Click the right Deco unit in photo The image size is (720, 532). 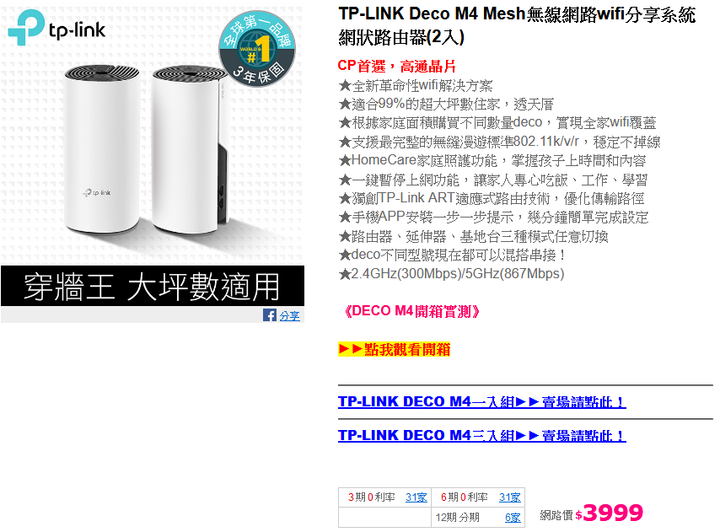[189, 149]
